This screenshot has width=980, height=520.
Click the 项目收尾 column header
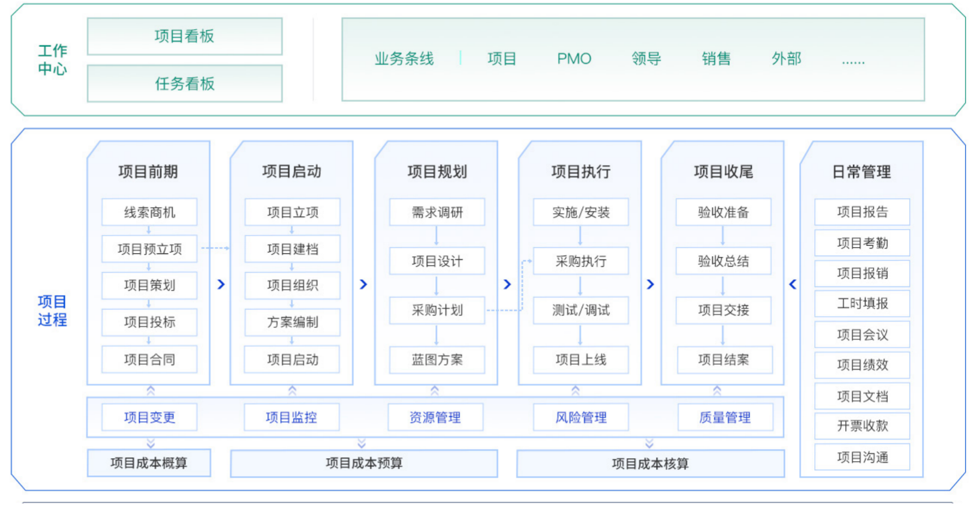(723, 172)
